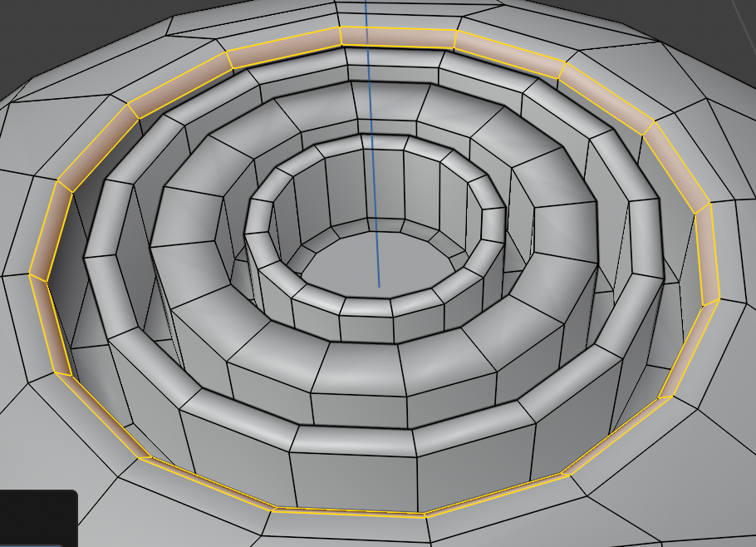Click the front vertical wall face of the outermost raised ring
Screen dimensions: 756x547
(352, 480)
